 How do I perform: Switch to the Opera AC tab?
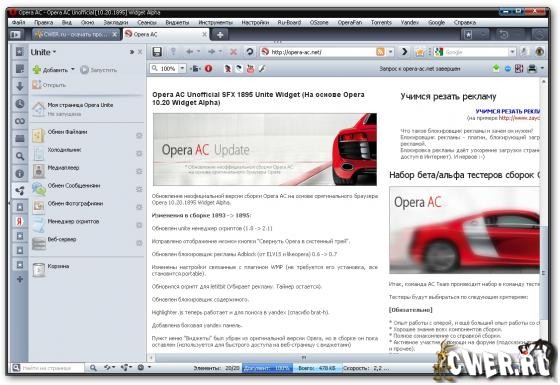166,35
